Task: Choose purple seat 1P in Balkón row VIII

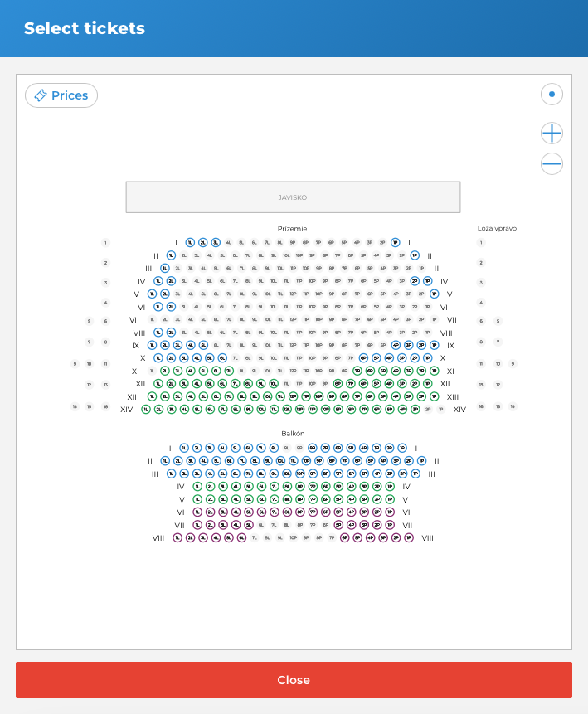Action: (x=409, y=537)
